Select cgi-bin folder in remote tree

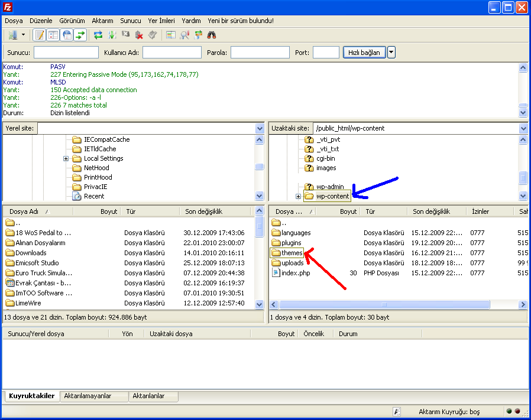320,158
